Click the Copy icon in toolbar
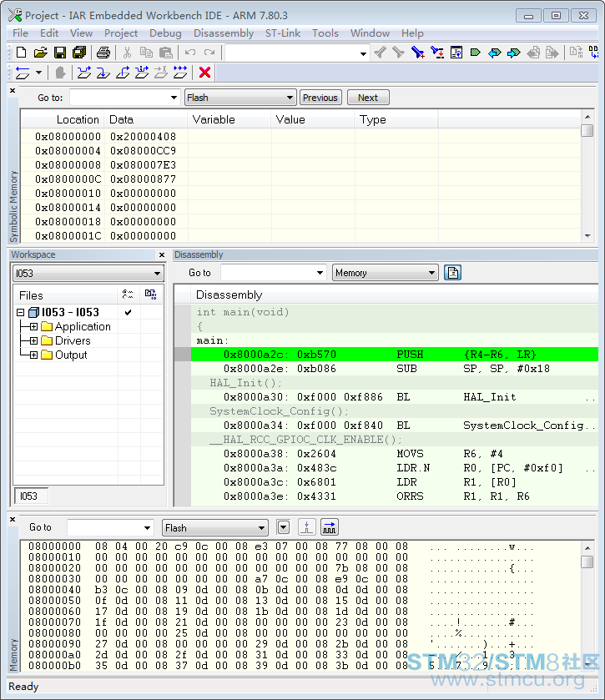The height and width of the screenshot is (700, 605). (146, 53)
